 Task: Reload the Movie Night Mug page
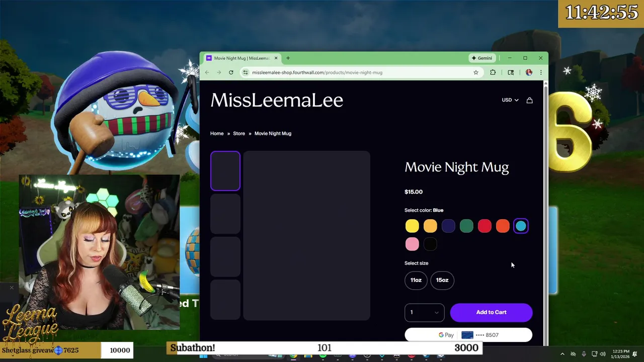[231, 72]
